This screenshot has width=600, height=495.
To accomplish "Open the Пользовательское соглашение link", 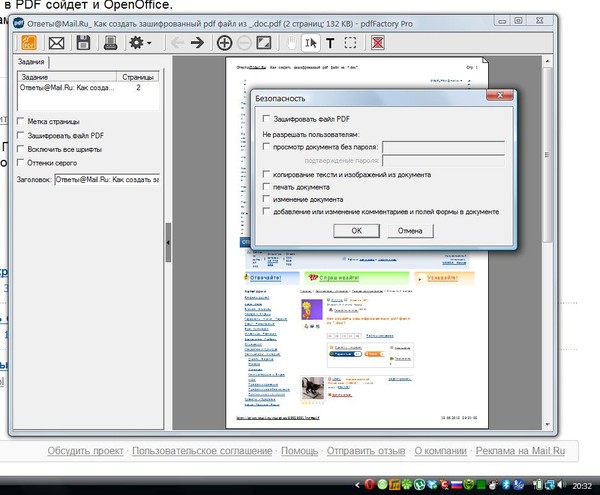I will tap(202, 451).
